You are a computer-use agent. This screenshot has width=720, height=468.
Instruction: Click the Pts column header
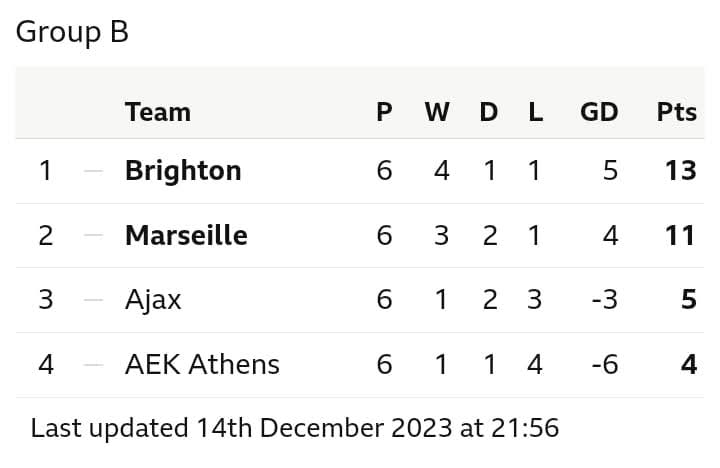676,112
